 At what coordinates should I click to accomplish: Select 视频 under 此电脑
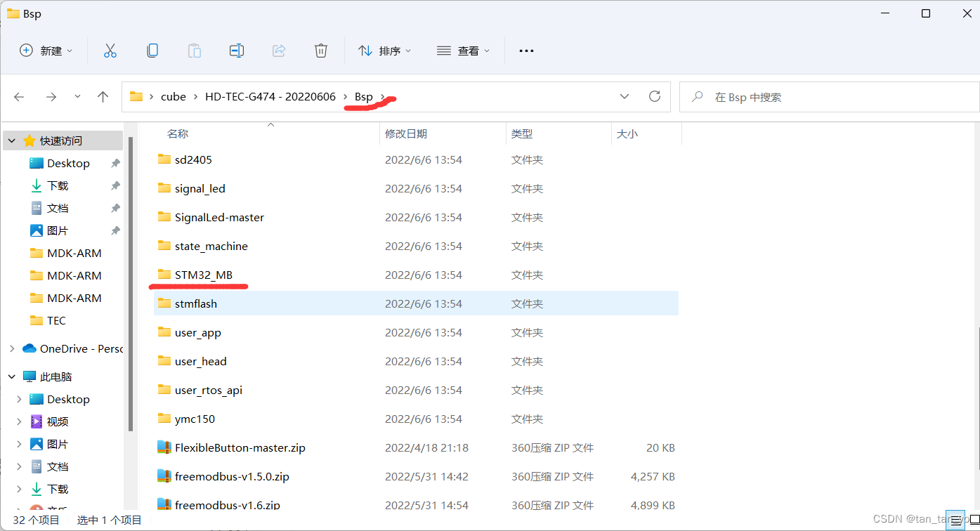coord(58,421)
